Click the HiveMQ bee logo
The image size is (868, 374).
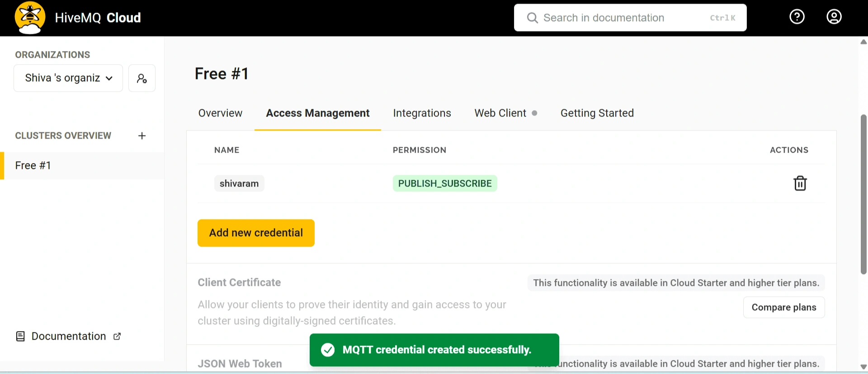[30, 18]
